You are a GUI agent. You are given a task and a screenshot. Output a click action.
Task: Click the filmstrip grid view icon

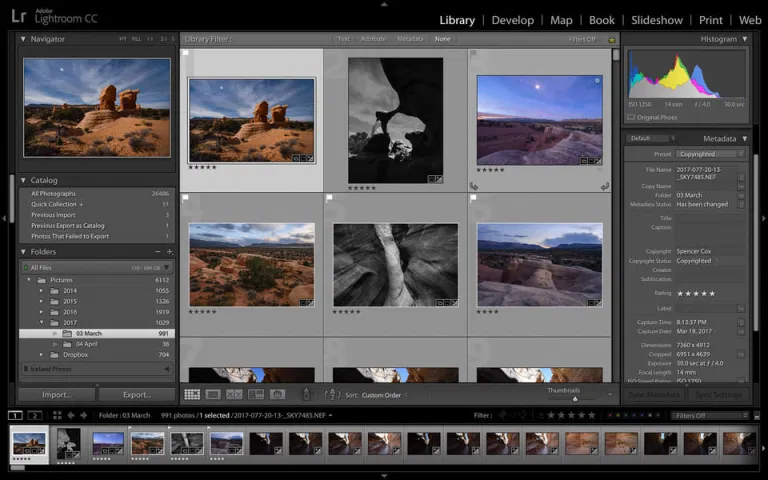point(57,415)
